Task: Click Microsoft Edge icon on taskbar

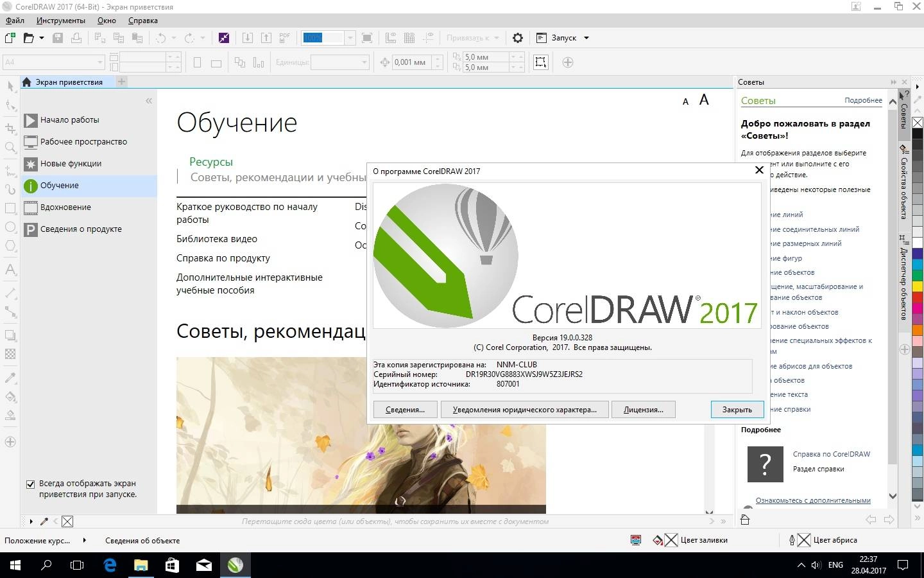Action: [110, 565]
